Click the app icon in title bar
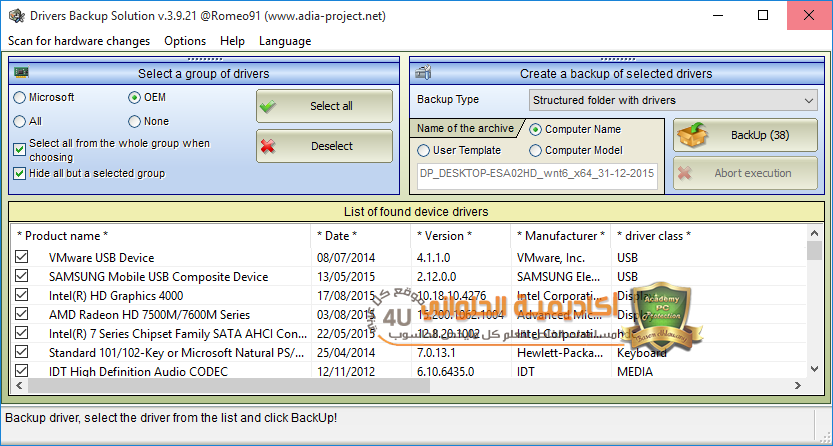 point(15,16)
